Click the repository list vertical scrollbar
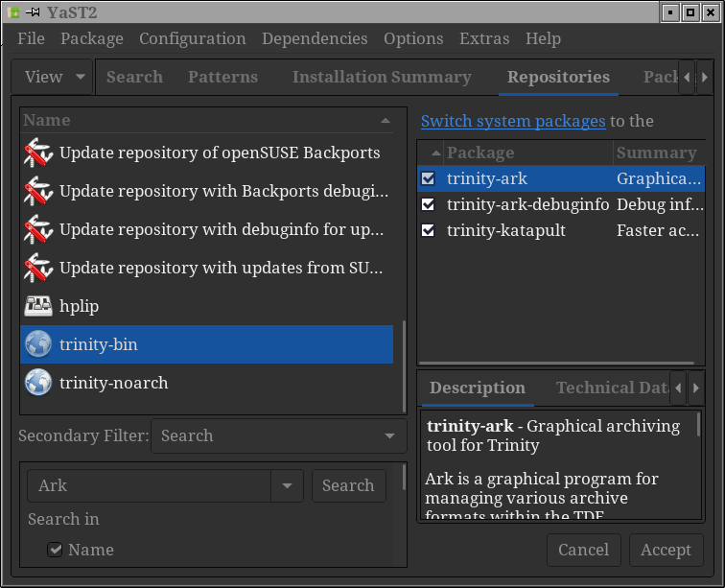The width and height of the screenshot is (725, 588). pyautogui.click(x=404, y=366)
